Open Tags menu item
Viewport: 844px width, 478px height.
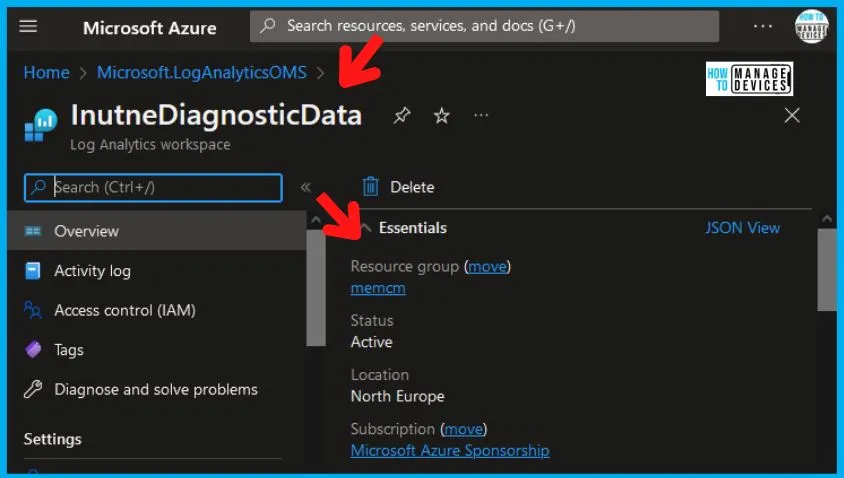(69, 350)
